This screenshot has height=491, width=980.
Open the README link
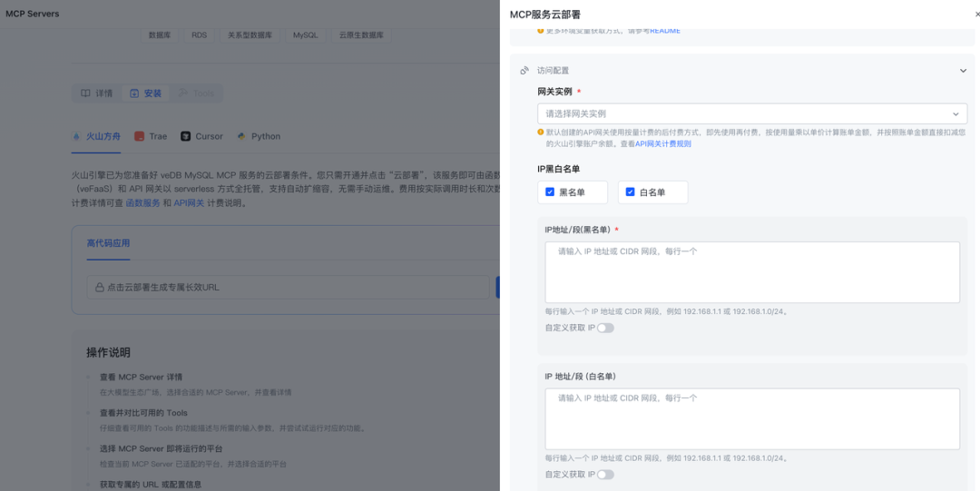665,31
